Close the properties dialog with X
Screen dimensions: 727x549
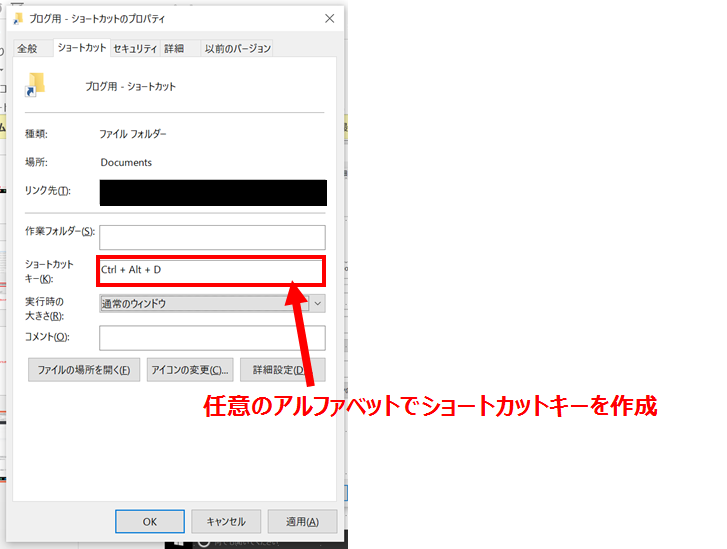tap(330, 19)
